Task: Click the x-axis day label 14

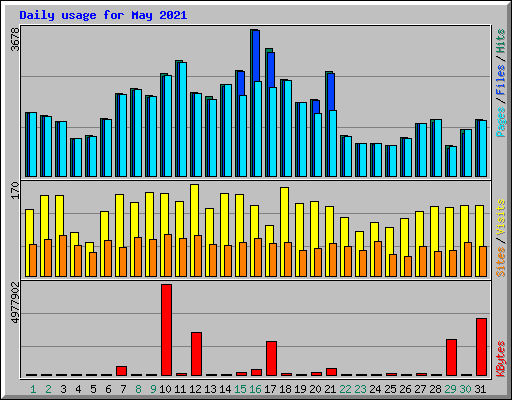Action: click(x=225, y=389)
